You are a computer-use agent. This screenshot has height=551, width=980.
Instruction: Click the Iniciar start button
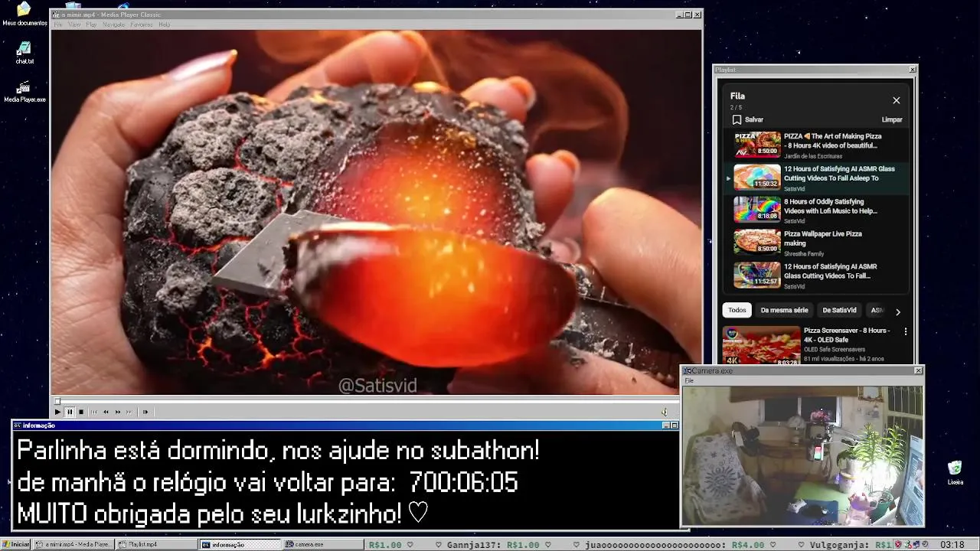(x=16, y=544)
